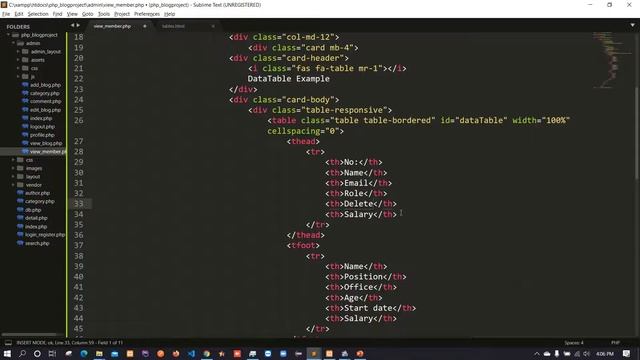Open logout.php in sidebar
This screenshot has width=640, height=360.
42,127
